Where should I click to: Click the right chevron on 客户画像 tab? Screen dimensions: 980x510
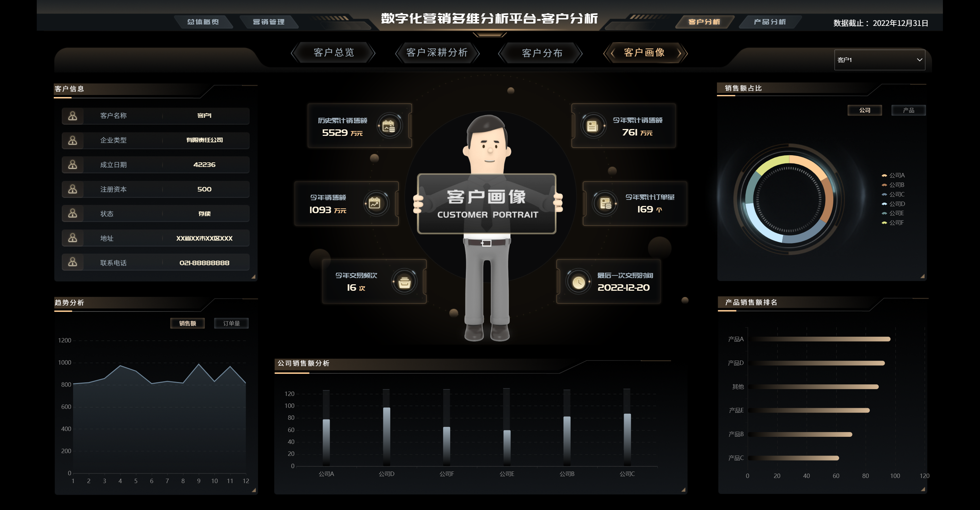tap(679, 53)
